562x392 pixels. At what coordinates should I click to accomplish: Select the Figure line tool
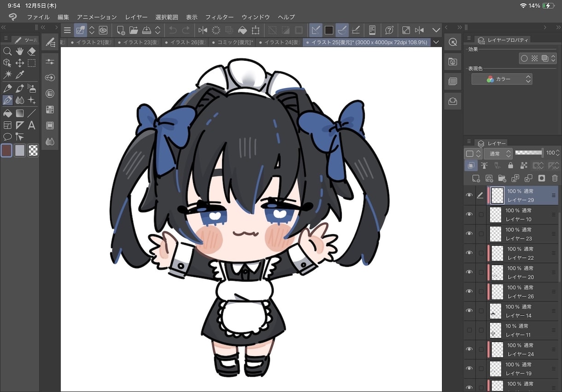pyautogui.click(x=32, y=113)
